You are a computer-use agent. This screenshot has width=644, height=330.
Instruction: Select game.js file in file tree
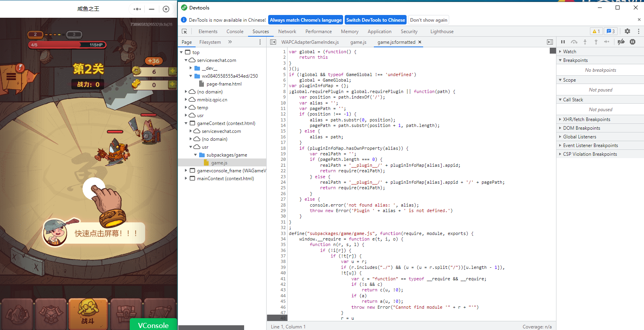point(219,163)
